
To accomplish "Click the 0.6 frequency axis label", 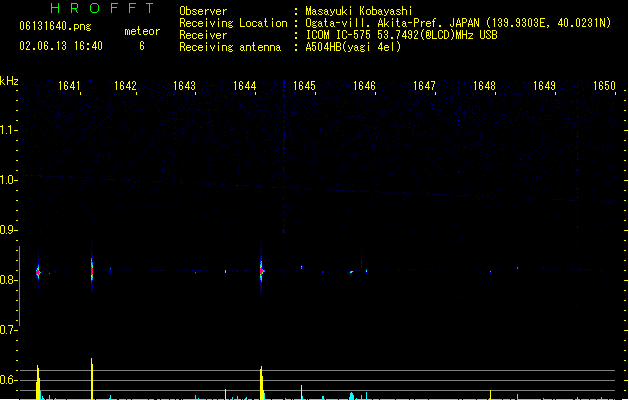I will (8, 380).
